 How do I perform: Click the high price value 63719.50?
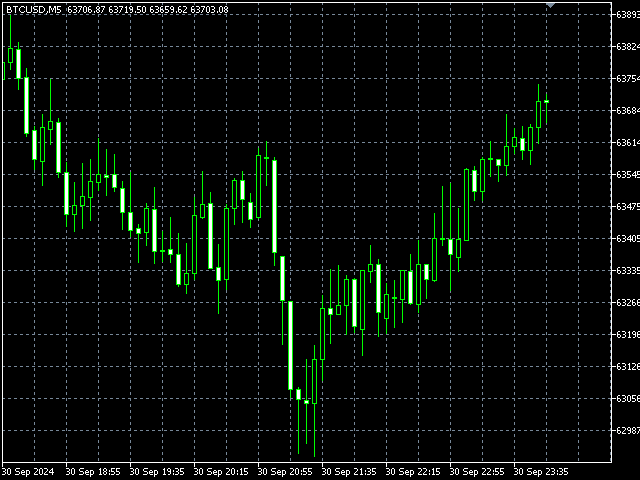[127, 9]
